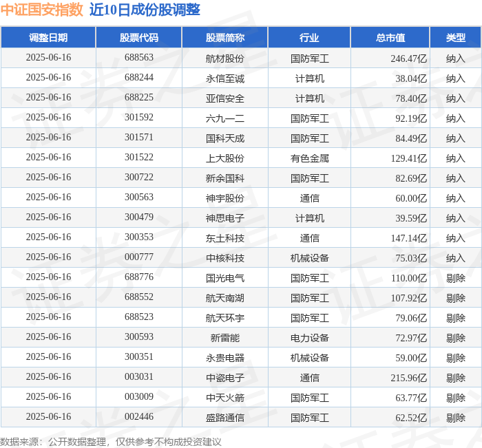This screenshot has height=448, width=482.
Task: Click stock name 航材股份
Action: [225, 58]
